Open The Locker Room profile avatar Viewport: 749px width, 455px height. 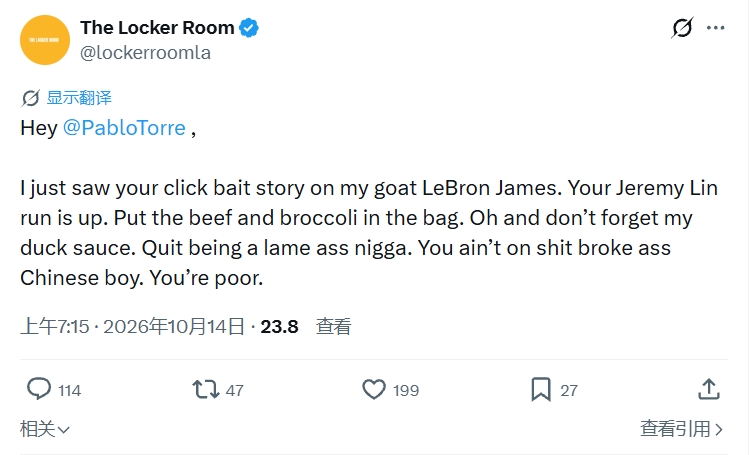(44, 40)
